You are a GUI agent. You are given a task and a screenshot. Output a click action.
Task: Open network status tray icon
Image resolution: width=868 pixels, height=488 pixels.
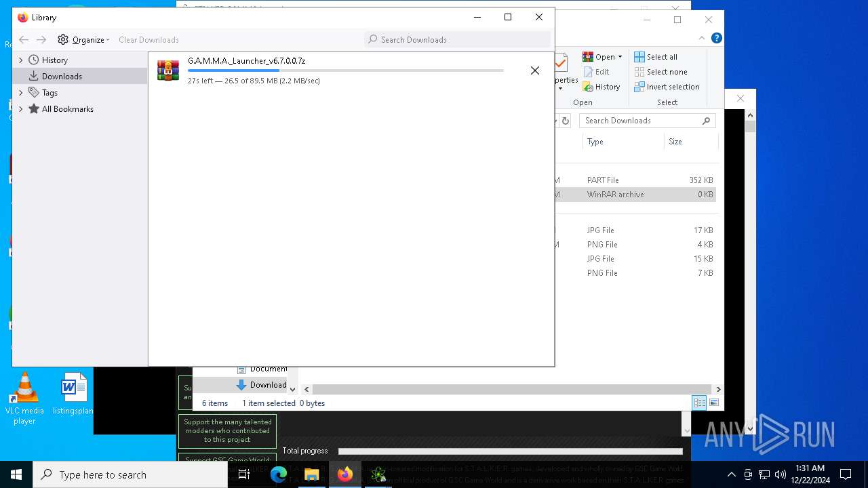coord(764,474)
